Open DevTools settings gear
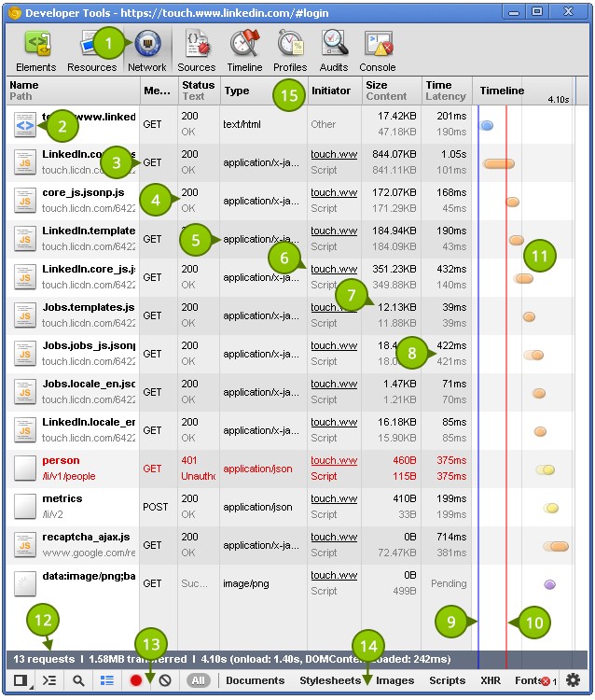The height and width of the screenshot is (700, 595). (574, 680)
